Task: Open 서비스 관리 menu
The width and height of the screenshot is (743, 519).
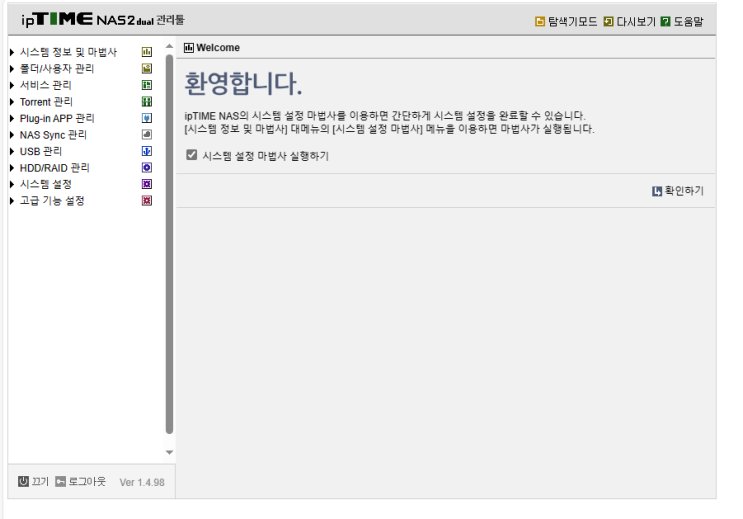Action: [45, 85]
